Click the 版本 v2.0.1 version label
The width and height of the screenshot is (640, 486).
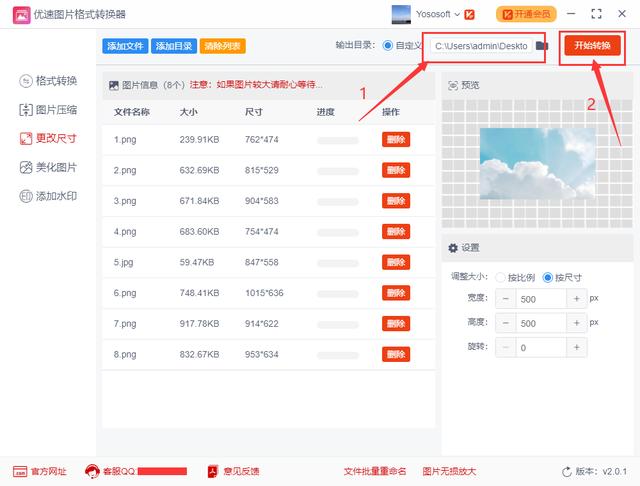coord(601,472)
